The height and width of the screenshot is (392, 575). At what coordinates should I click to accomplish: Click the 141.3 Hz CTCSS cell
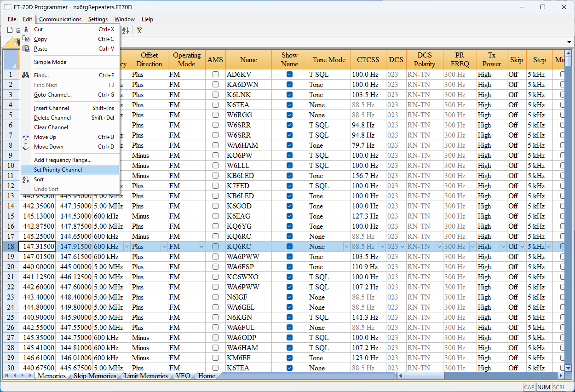click(368, 317)
